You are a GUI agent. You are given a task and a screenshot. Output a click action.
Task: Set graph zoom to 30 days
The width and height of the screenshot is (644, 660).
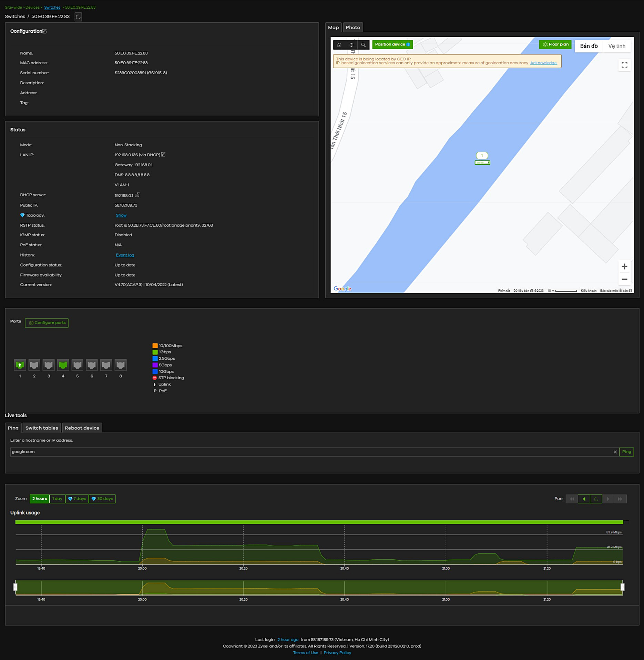[x=102, y=499]
